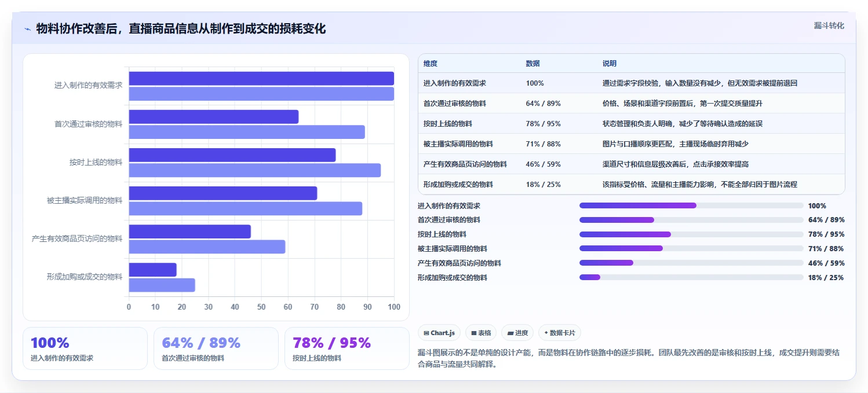Click the 进入制作的有效需求 progress bar

tap(691, 205)
